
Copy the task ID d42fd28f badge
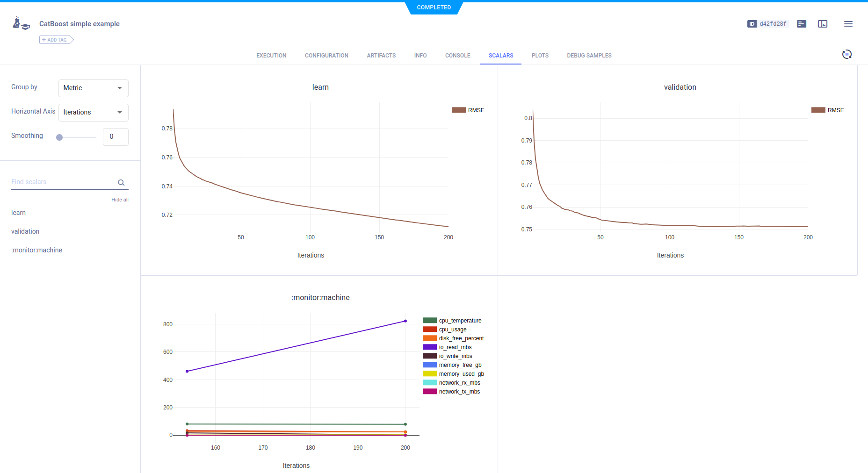click(x=767, y=24)
